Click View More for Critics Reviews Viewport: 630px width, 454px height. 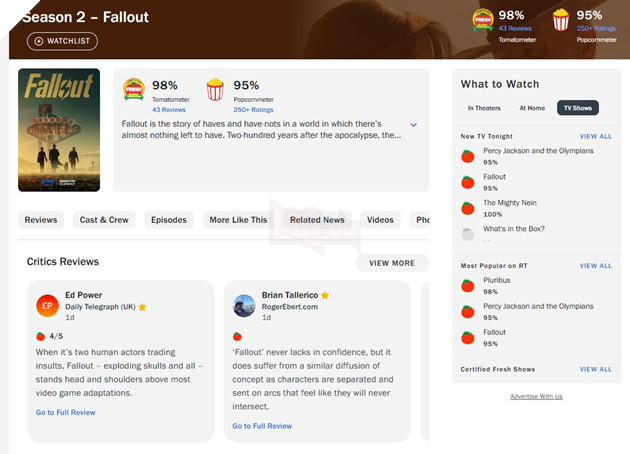tap(392, 263)
